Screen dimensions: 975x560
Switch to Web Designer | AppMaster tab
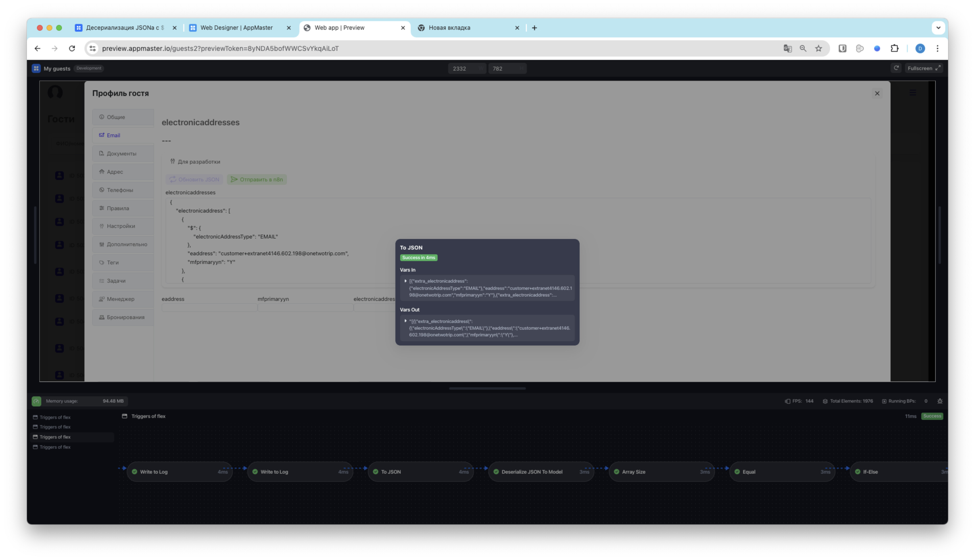[x=237, y=28]
